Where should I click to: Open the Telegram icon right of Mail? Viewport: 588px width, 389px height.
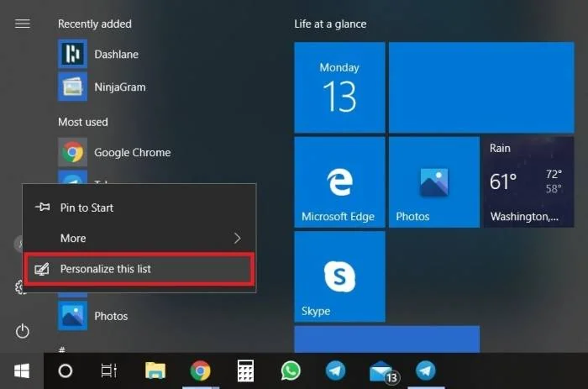point(426,371)
